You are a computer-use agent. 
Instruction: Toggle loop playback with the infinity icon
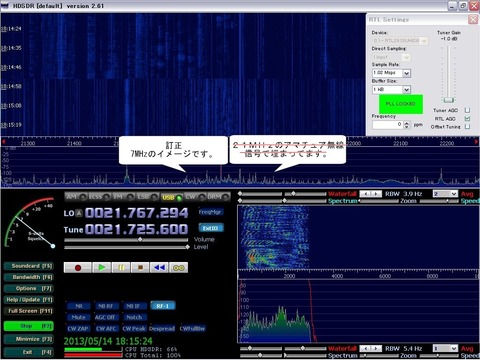click(x=179, y=267)
